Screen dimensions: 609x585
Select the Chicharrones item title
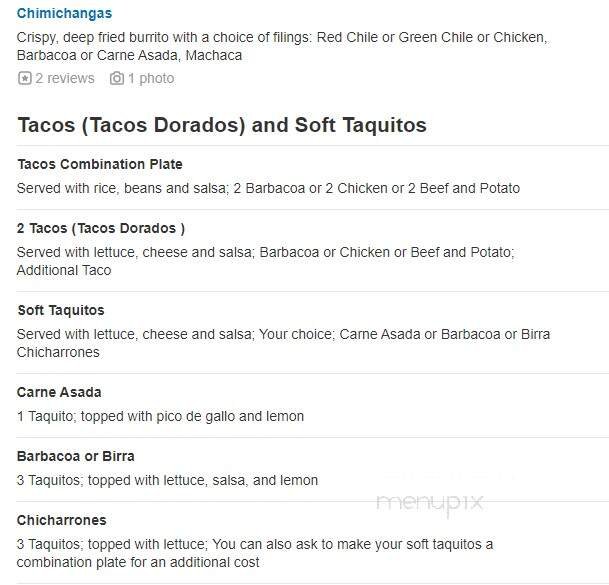(62, 520)
